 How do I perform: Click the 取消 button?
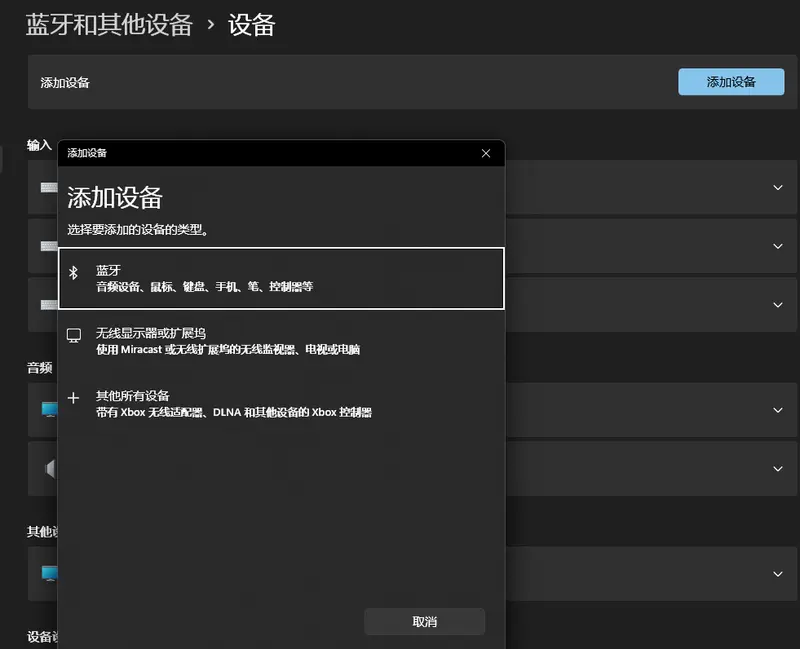424,621
